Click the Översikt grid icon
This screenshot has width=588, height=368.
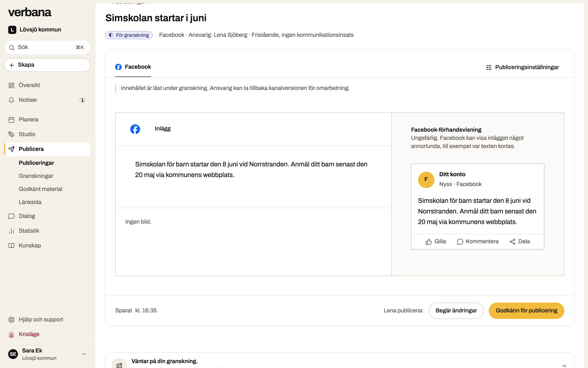(x=11, y=85)
